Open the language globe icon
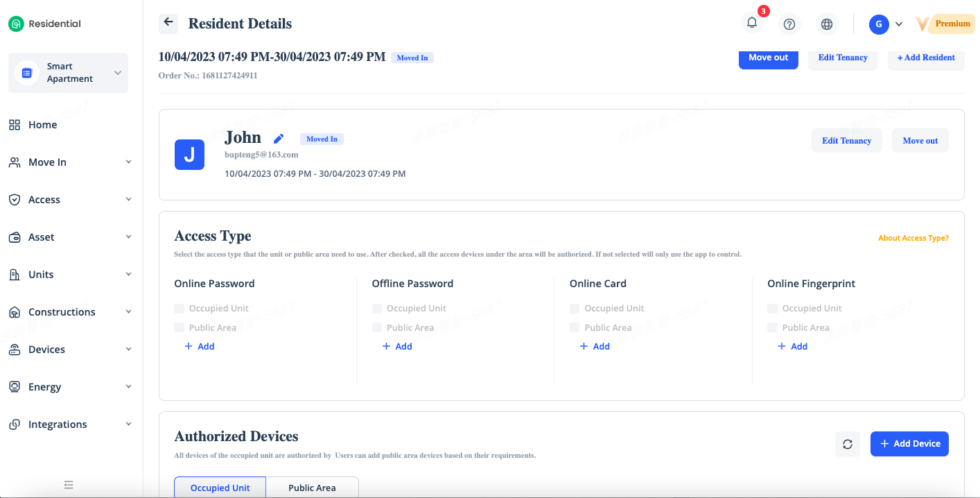The image size is (980, 498). tap(826, 24)
